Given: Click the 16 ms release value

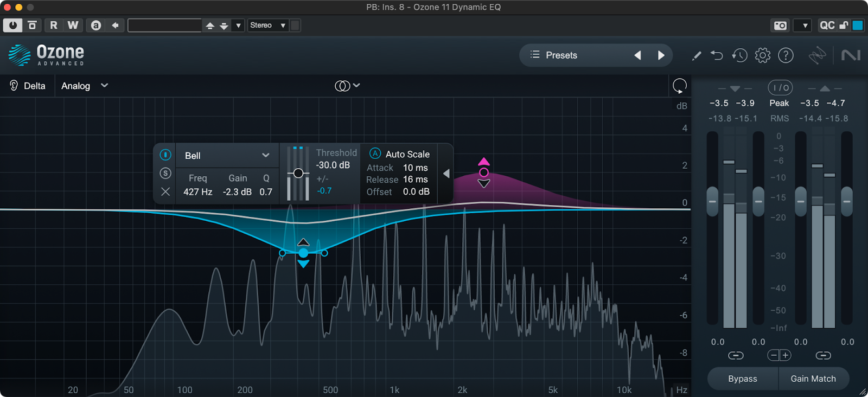Looking at the screenshot, I should tap(416, 180).
